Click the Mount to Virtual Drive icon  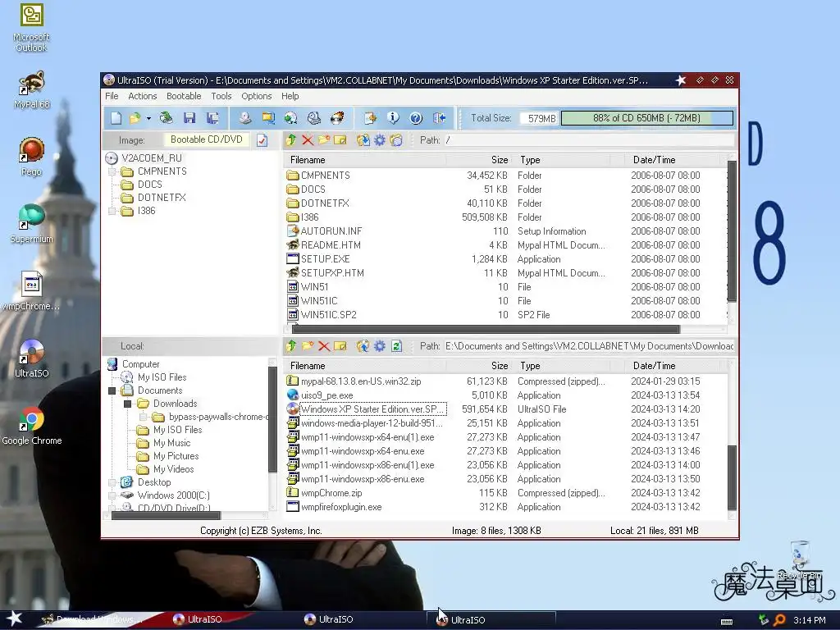(x=314, y=118)
